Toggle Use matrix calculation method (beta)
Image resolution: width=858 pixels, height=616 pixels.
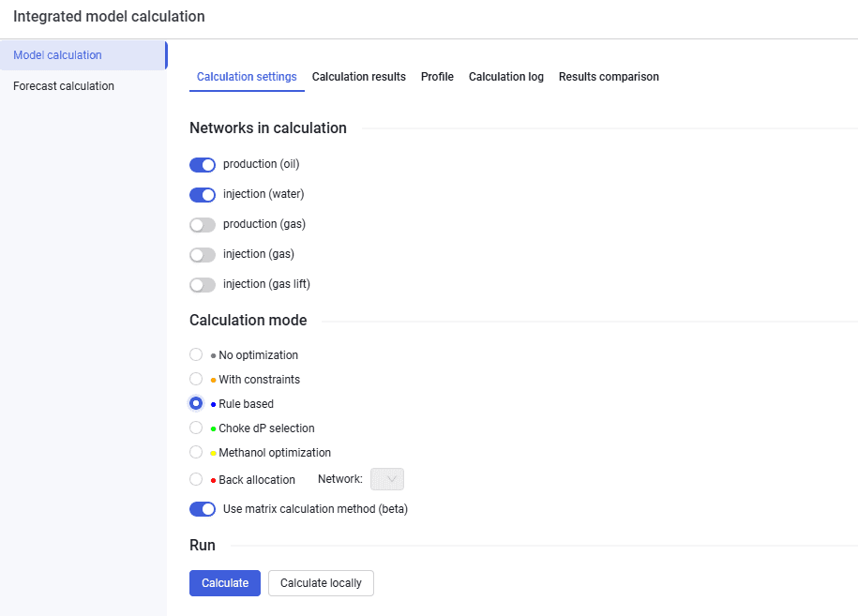coord(203,509)
